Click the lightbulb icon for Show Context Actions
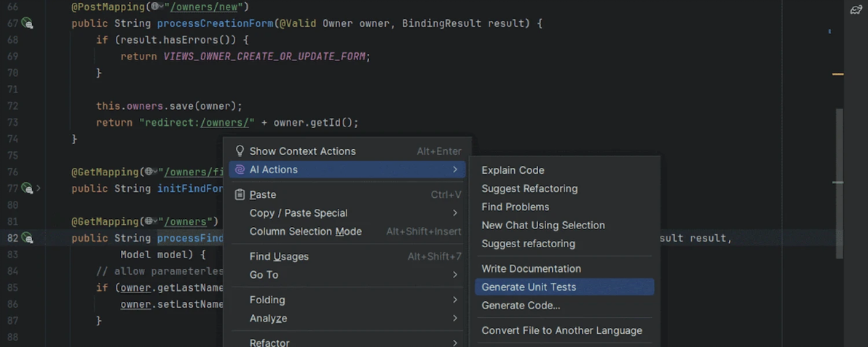868x347 pixels. point(240,151)
